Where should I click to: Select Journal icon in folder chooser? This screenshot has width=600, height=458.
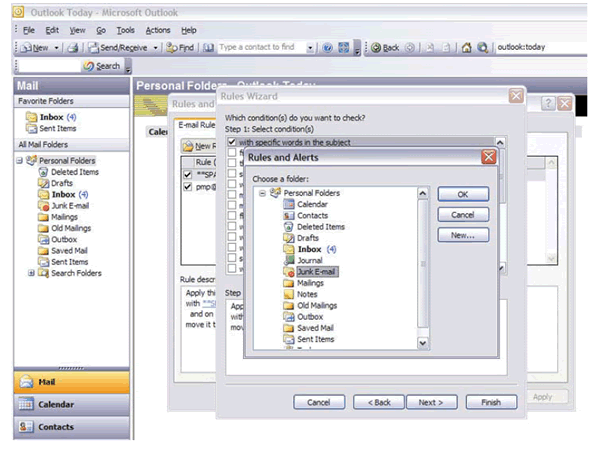point(289,261)
